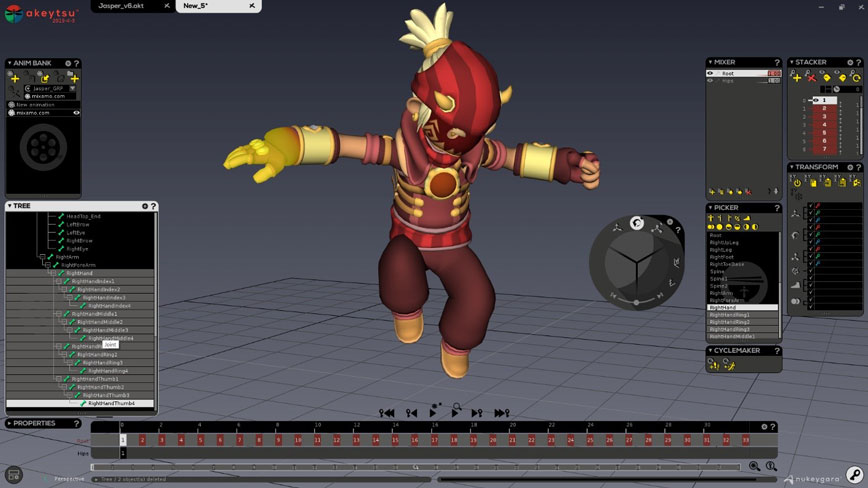Viewport: 868px width, 488px height.
Task: Open ANIM BANK panel settings gear
Action: click(x=68, y=64)
